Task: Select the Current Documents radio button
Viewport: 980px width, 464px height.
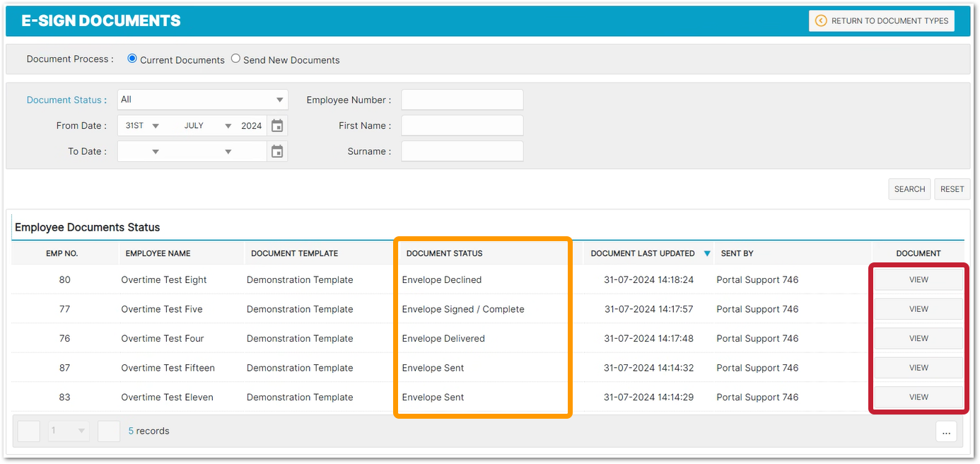Action: point(132,59)
